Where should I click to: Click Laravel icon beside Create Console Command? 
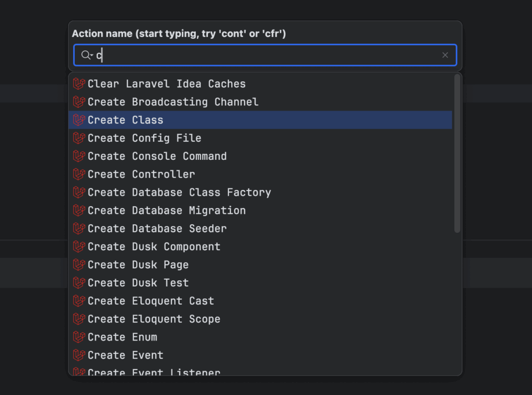click(79, 156)
